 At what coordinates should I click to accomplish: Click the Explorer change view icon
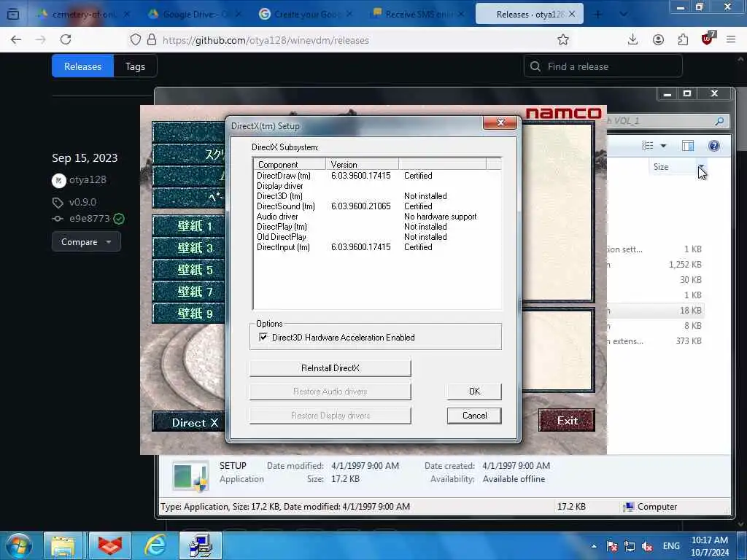click(x=648, y=146)
